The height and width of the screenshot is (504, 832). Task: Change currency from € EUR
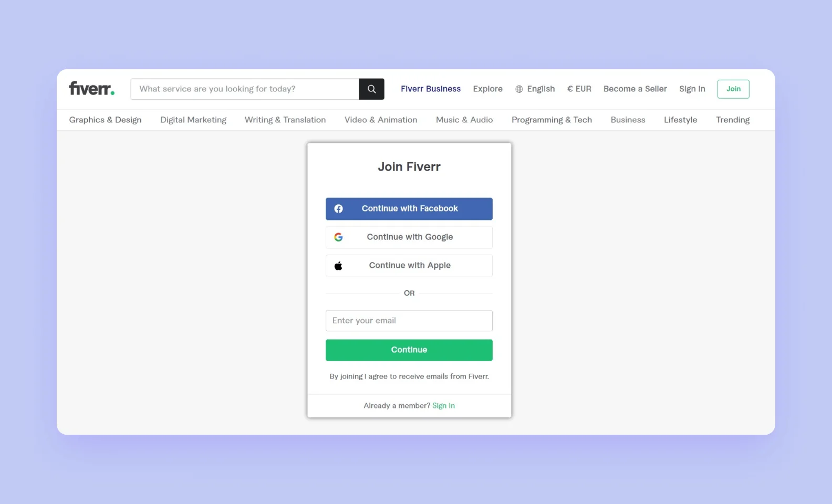579,89
